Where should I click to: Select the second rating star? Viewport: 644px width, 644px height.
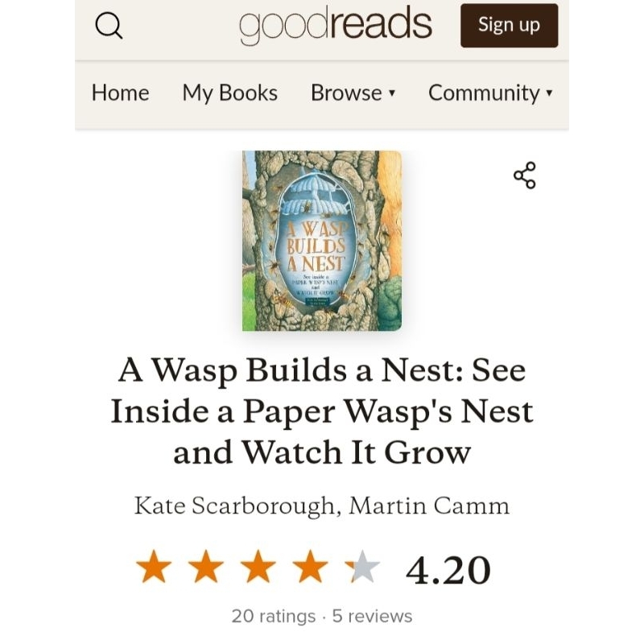(206, 567)
